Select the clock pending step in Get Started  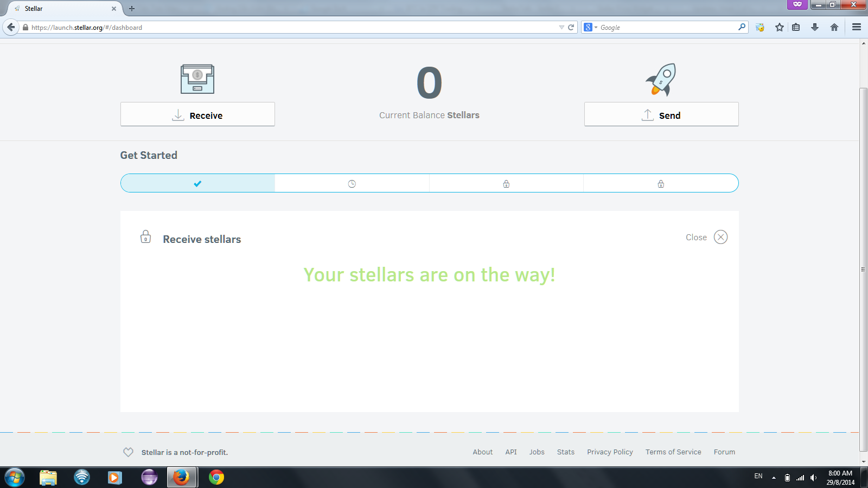pos(352,183)
